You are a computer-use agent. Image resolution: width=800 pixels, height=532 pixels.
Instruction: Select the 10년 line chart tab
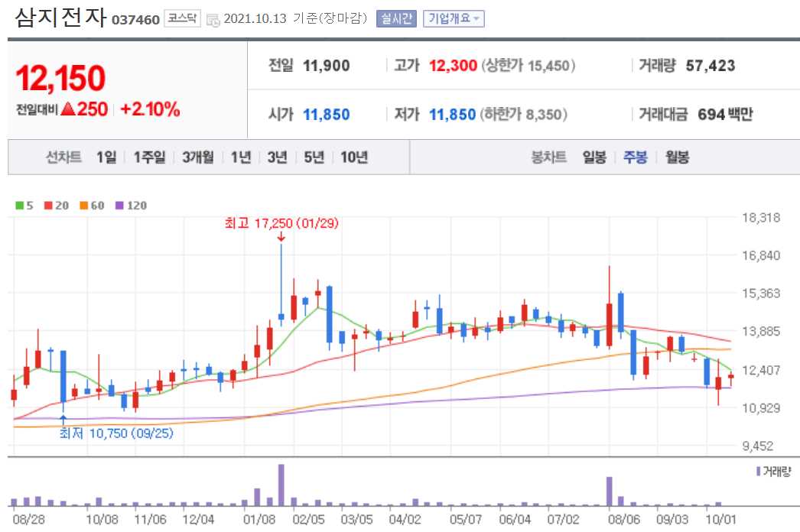[x=354, y=157]
